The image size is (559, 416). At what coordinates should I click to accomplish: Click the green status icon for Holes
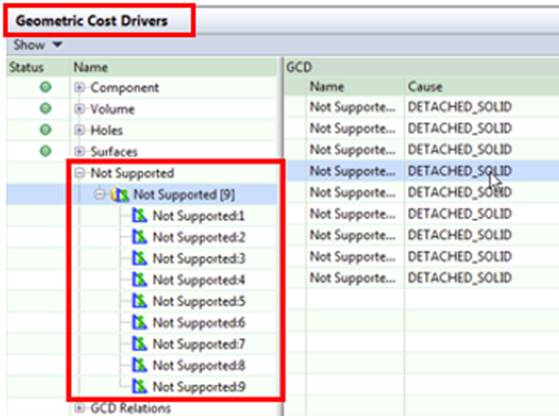(46, 130)
